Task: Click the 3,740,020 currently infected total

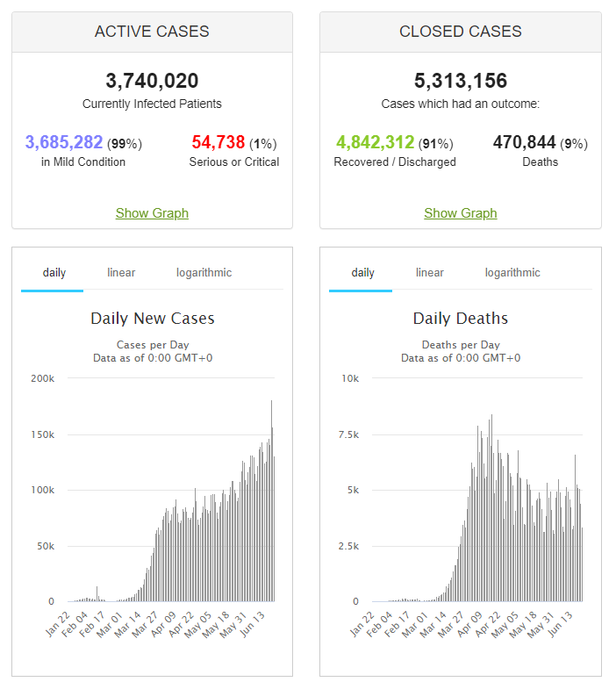Action: pyautogui.click(x=152, y=82)
